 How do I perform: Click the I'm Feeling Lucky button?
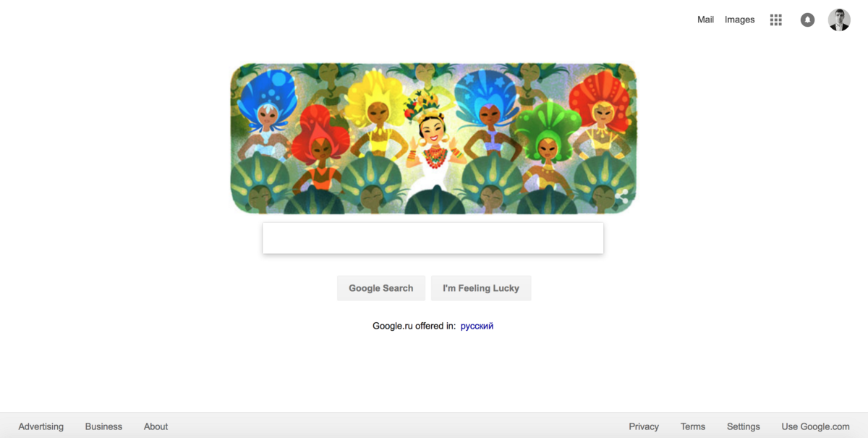(x=481, y=288)
